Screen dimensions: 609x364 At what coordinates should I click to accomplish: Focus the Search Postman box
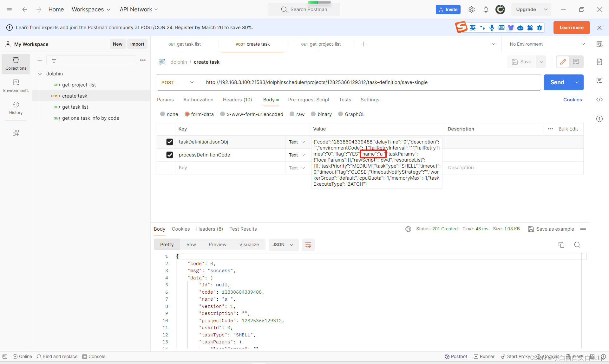(304, 10)
